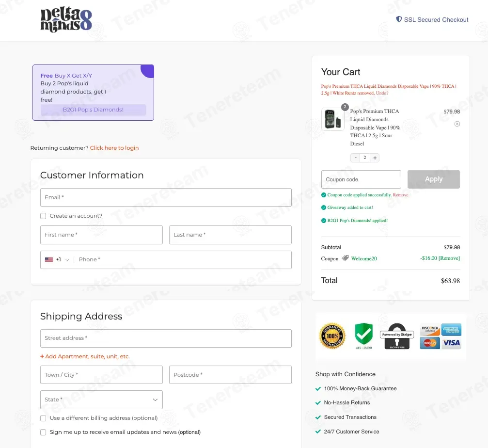Click the Email input field
This screenshot has width=488, height=448.
[166, 197]
